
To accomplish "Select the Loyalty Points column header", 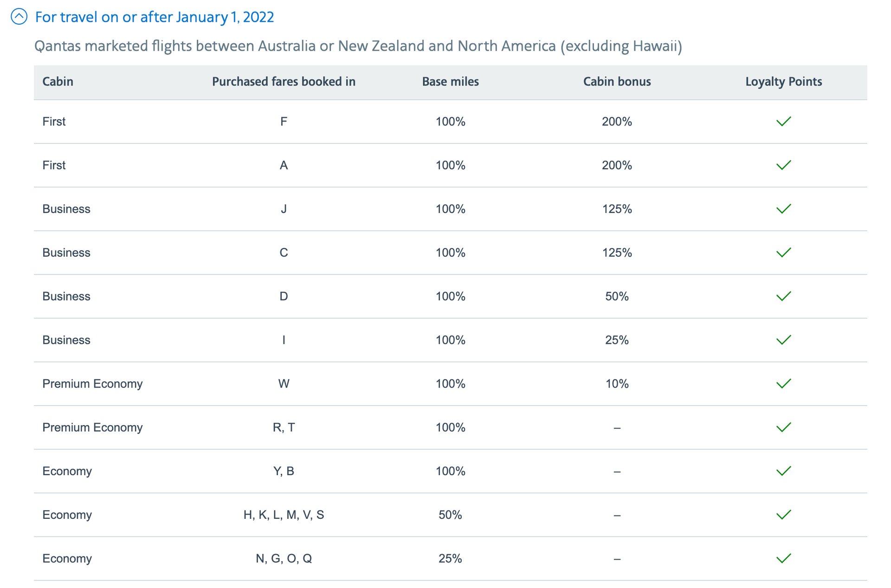I will tap(783, 81).
